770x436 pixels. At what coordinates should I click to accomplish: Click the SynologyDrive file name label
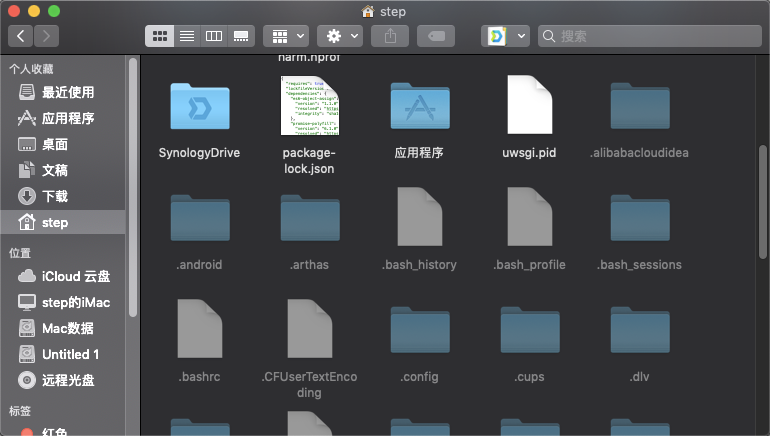tap(199, 153)
